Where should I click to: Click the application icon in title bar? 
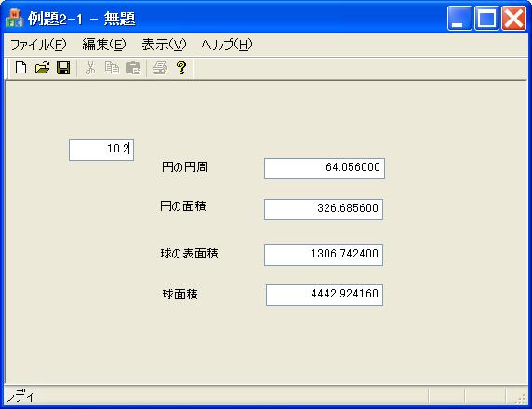coord(15,19)
